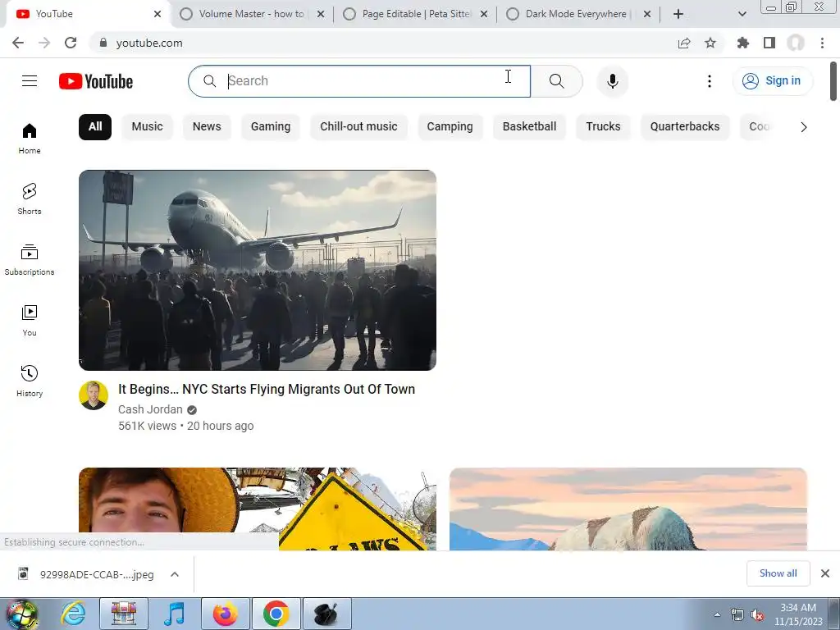
Task: Launch Internet Explorer from taskbar
Action: tap(73, 614)
